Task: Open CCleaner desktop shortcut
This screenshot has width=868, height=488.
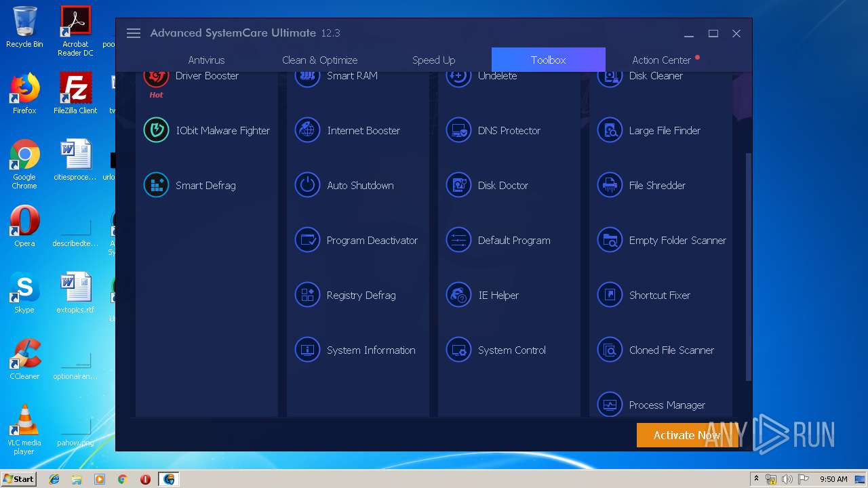Action: coord(24,359)
